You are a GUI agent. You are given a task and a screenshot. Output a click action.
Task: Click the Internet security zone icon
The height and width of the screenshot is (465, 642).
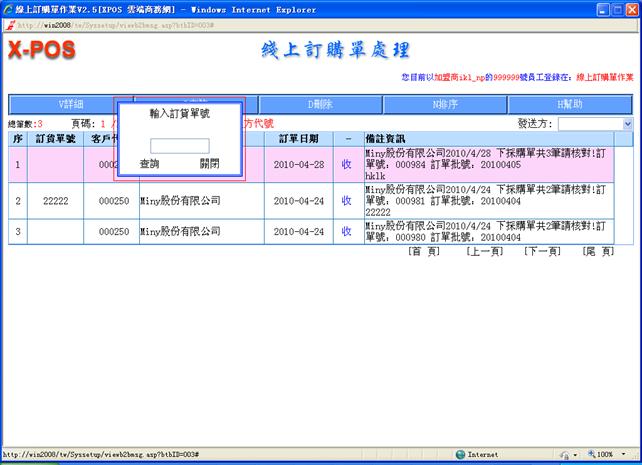[x=460, y=454]
